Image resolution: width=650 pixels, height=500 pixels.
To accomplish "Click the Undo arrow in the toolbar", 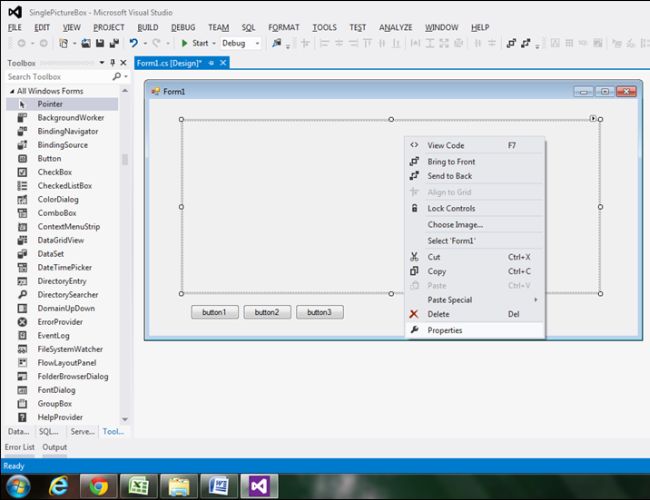I will point(133,43).
